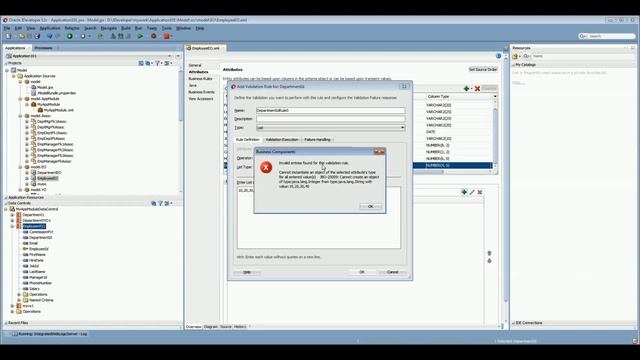This screenshot has width=640, height=360.
Task: Select Salary attribute in Data Controls
Action: [x=34, y=289]
